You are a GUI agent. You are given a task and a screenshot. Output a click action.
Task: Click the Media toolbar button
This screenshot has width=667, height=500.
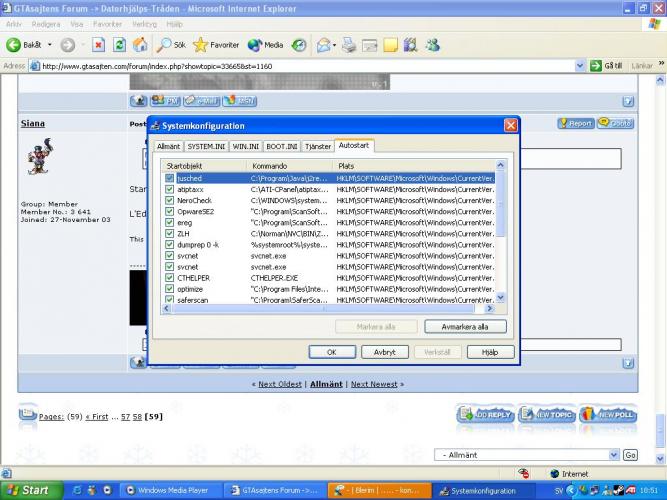click(x=265, y=45)
